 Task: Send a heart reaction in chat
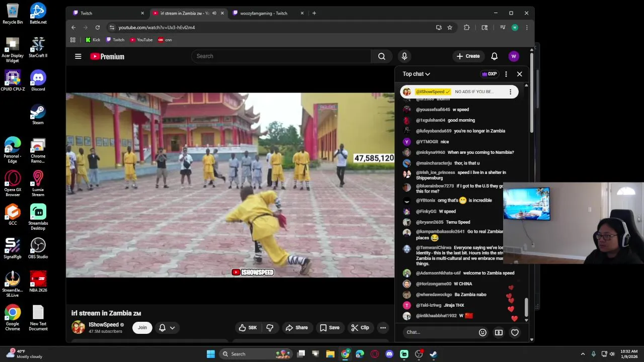tap(515, 332)
